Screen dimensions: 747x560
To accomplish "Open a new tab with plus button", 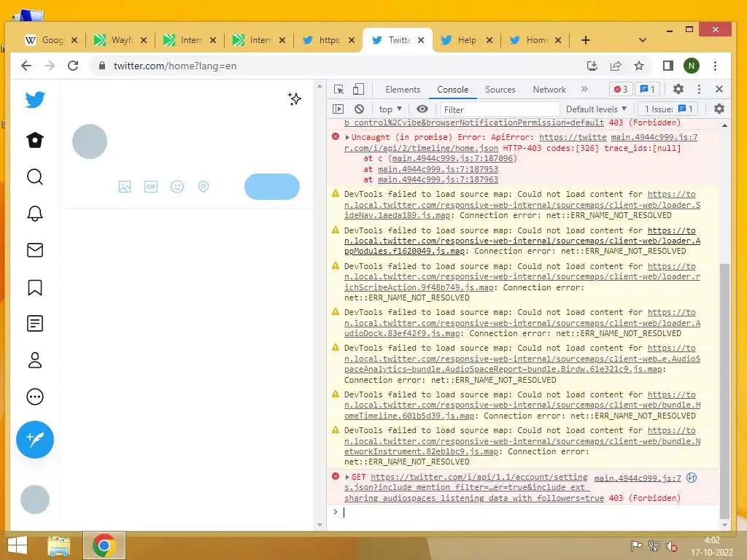I will pos(586,40).
